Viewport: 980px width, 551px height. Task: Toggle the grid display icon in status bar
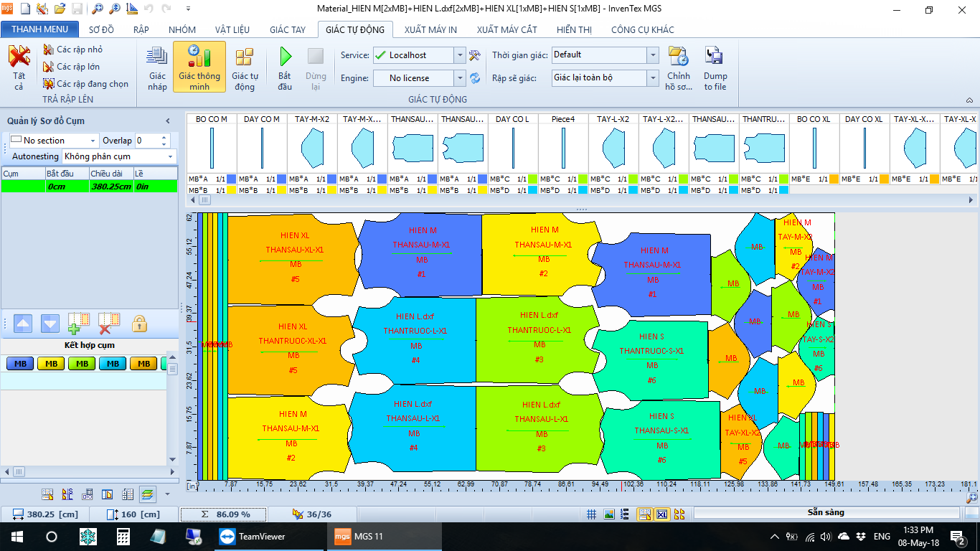tap(592, 514)
